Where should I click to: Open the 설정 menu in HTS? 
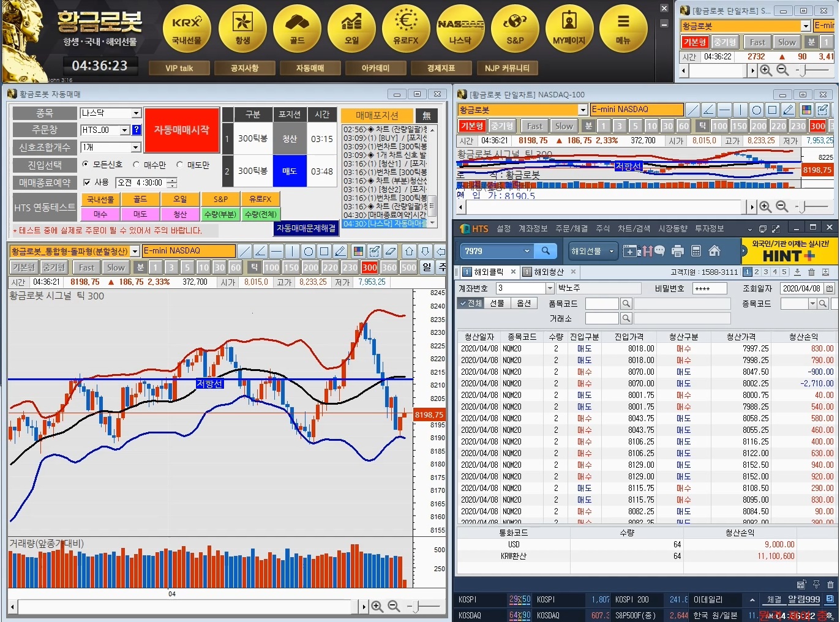coord(503,228)
